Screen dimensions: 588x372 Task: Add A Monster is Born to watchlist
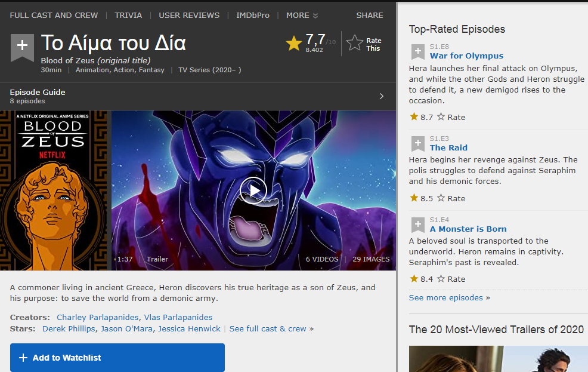418,225
